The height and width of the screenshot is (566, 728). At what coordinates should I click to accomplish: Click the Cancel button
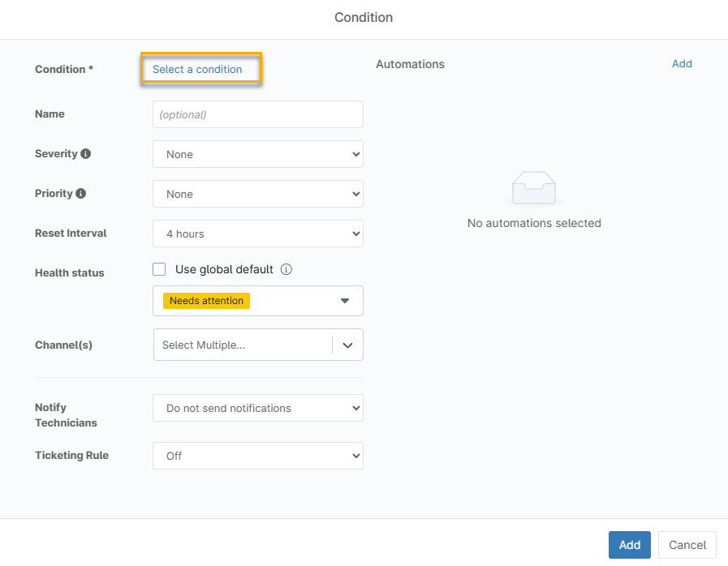coord(687,545)
